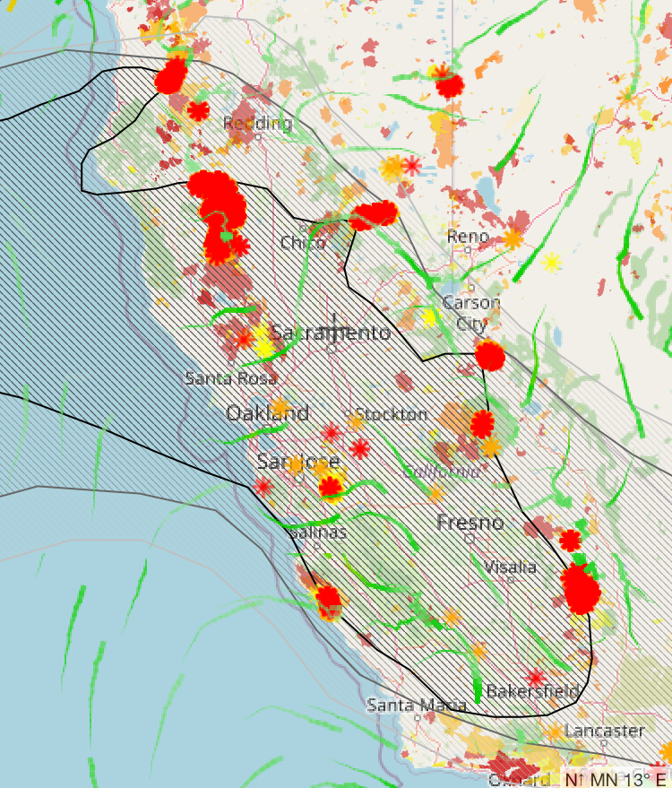672x788 pixels.
Task: Select the large red fire marker east of Visalia
Action: [x=581, y=589]
